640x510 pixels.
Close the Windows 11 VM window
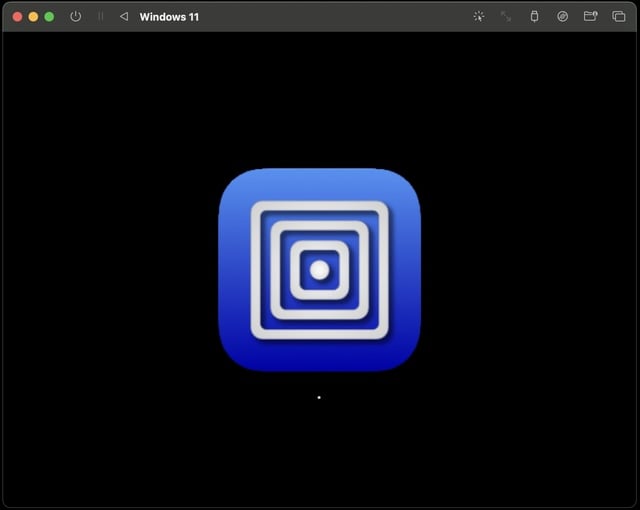17,17
